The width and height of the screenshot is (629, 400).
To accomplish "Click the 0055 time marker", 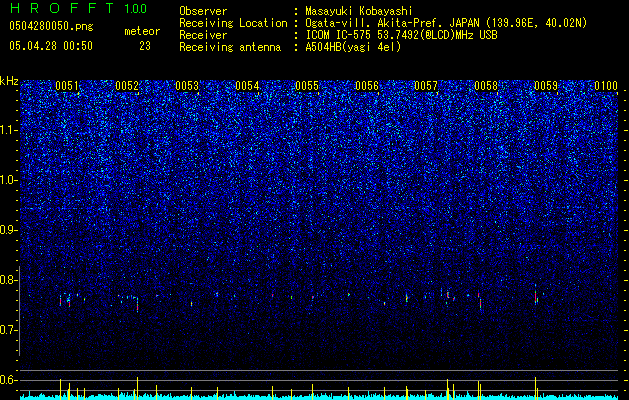I will pyautogui.click(x=307, y=85).
